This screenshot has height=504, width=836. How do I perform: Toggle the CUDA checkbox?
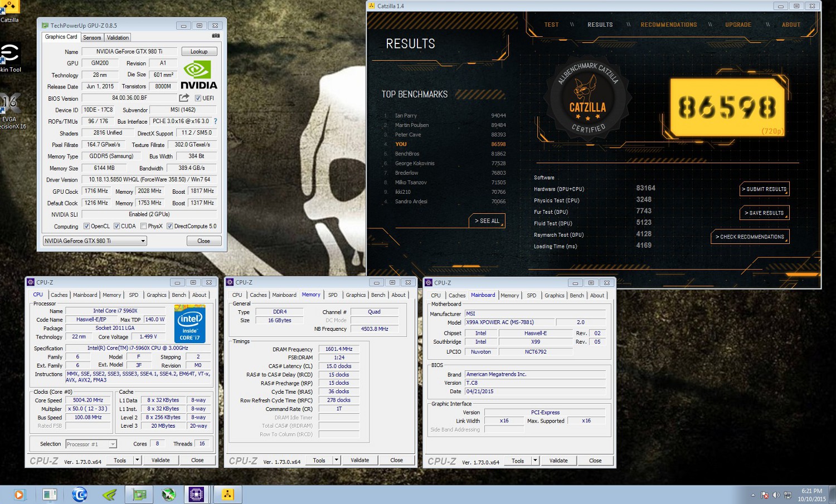point(116,226)
